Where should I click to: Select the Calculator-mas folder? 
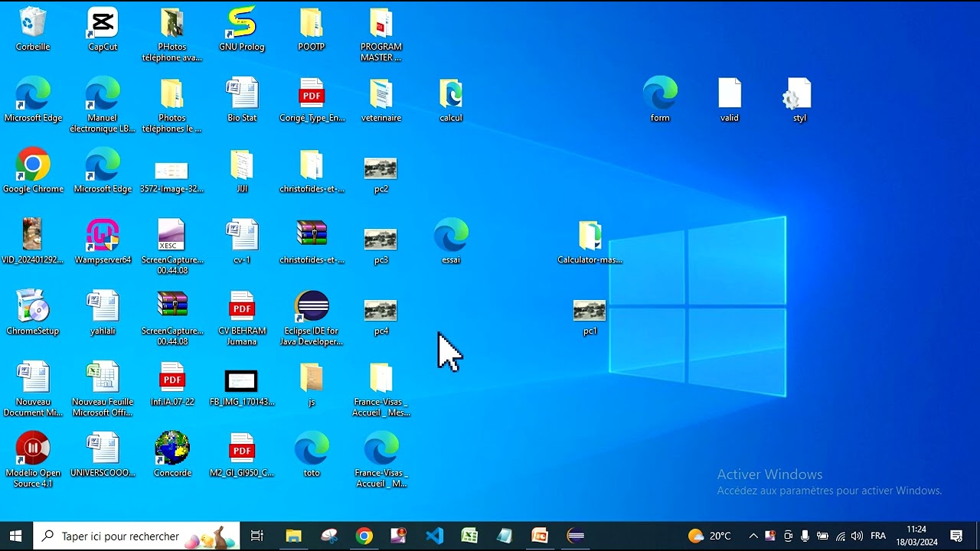click(590, 242)
